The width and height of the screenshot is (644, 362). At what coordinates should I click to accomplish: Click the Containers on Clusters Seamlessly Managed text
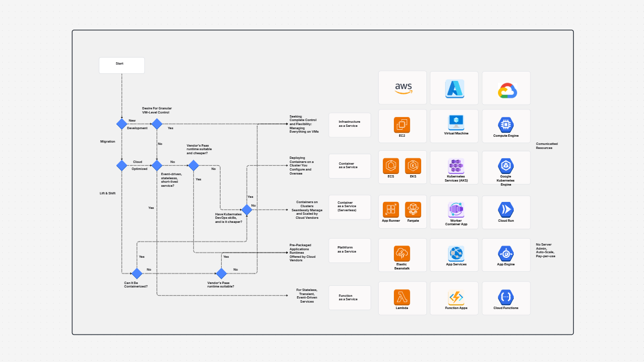307,210
